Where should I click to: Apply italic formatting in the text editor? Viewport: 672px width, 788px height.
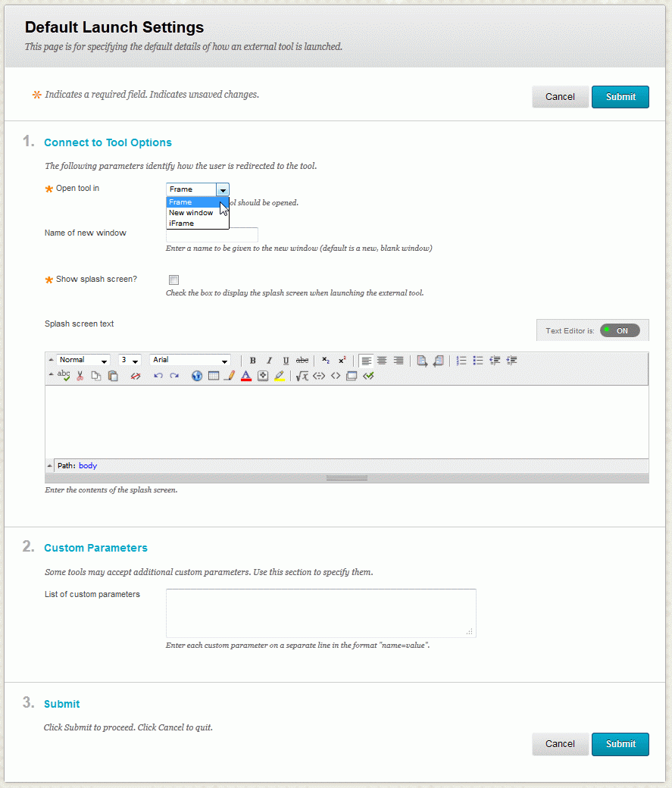(x=269, y=360)
